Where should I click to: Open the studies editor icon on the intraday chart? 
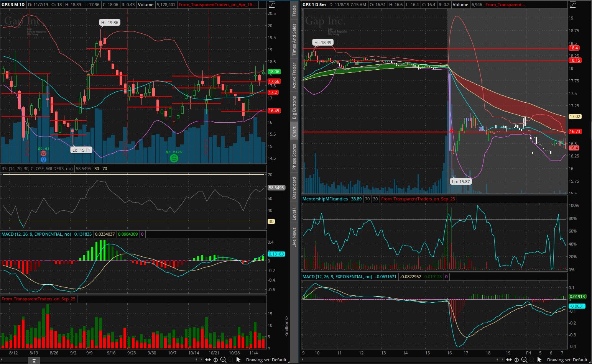(x=572, y=5)
